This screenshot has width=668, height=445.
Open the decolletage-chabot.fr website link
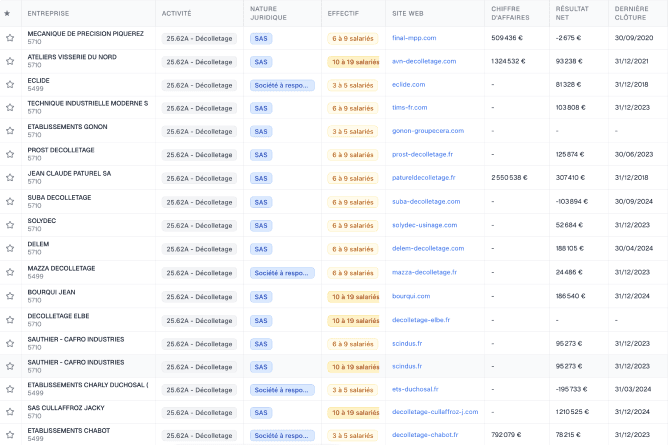(426, 435)
